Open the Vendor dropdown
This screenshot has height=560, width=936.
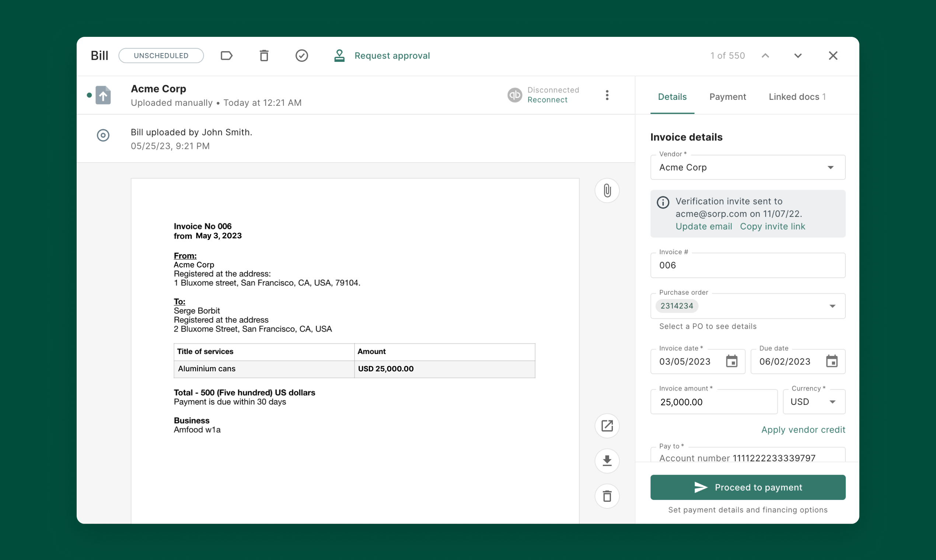(831, 167)
